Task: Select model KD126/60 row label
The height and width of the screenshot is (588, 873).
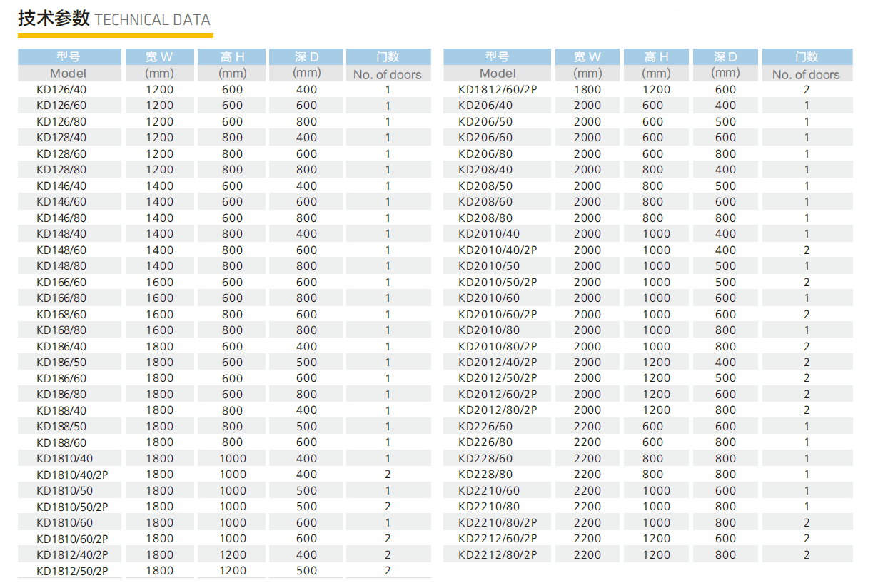Action: tap(61, 106)
